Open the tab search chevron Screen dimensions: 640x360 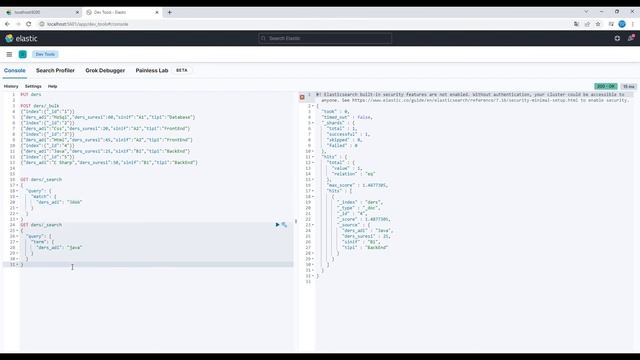[x=586, y=12]
